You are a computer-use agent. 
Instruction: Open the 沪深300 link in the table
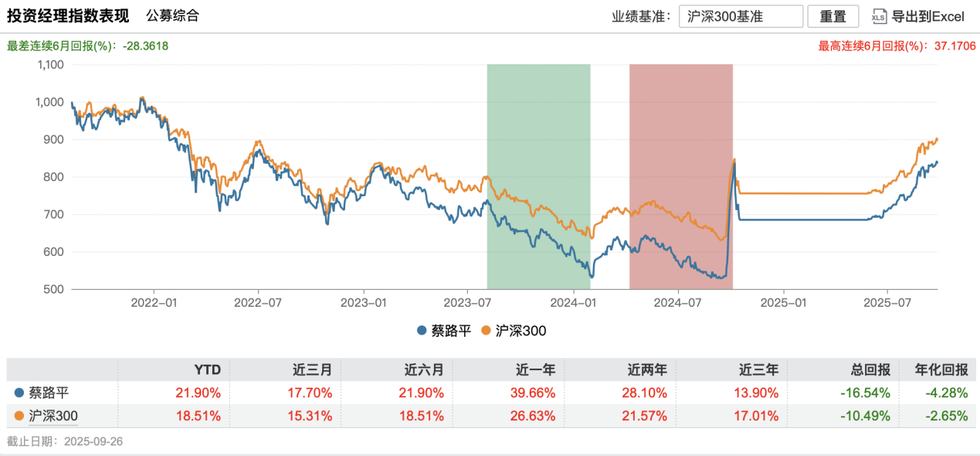click(x=53, y=417)
